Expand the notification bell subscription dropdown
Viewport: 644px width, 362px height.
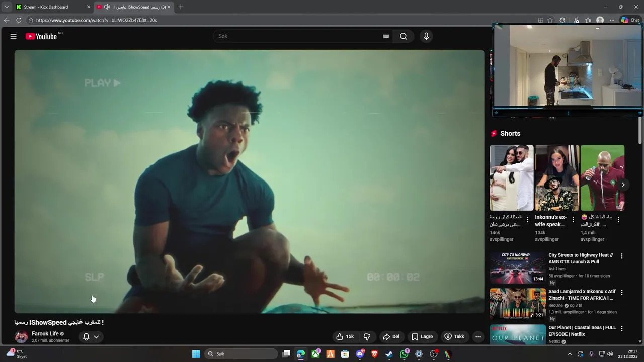click(x=91, y=337)
